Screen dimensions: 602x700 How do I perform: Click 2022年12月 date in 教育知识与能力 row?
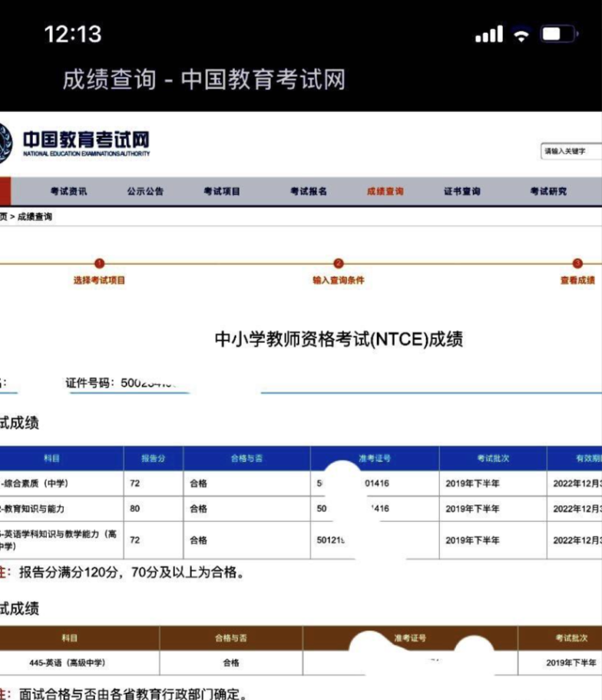tap(577, 509)
